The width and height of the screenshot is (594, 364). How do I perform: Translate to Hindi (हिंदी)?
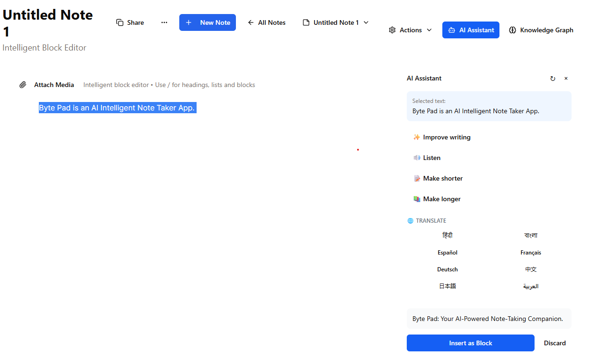[447, 235]
